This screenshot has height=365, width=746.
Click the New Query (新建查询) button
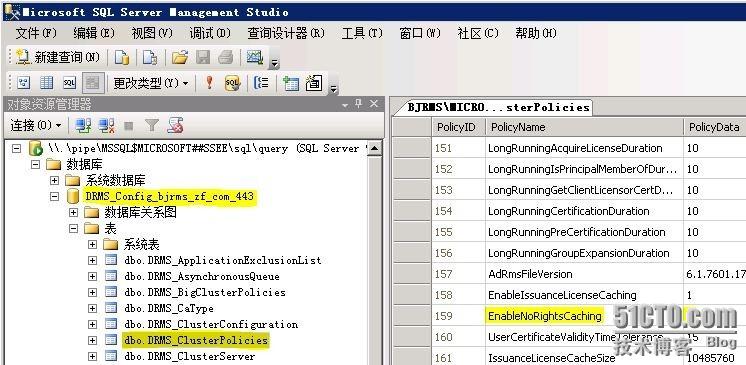point(58,58)
